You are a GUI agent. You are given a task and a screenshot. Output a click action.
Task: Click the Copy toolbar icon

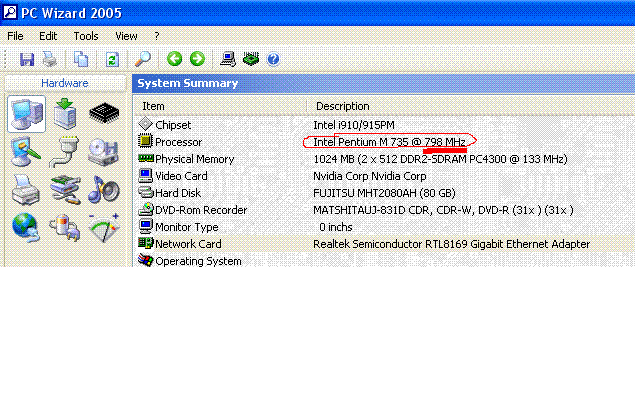[81, 59]
